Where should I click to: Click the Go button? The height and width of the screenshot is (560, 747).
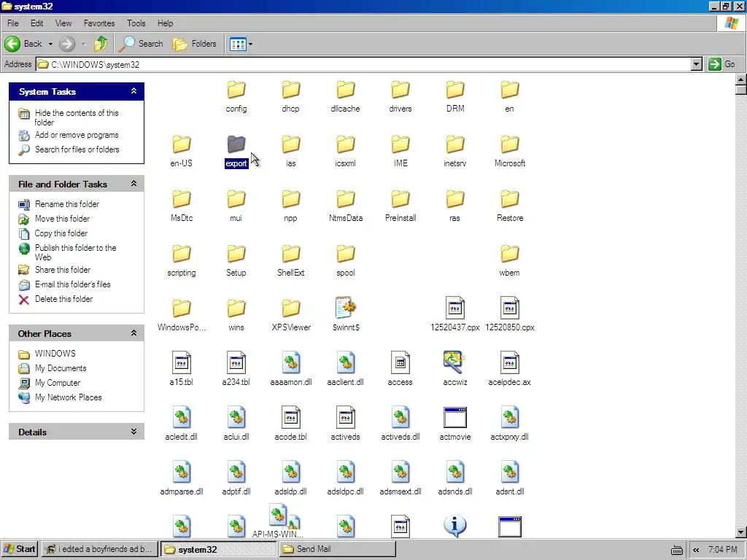tap(721, 64)
